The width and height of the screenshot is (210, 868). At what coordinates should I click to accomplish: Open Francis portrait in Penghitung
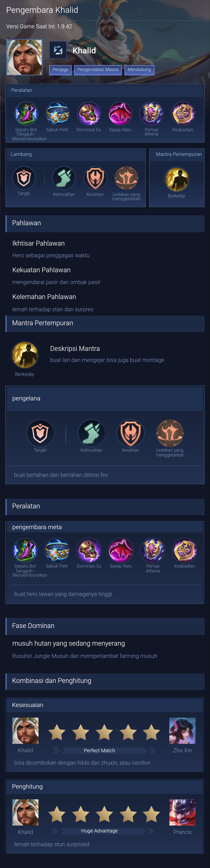point(182,812)
